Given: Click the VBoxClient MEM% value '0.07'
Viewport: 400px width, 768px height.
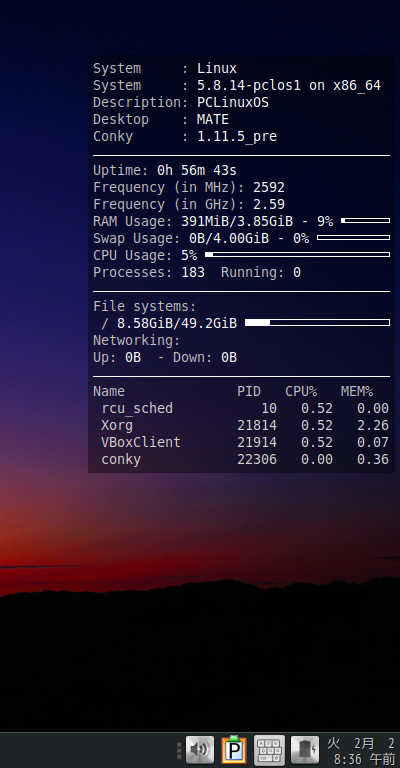Looking at the screenshot, I should [373, 442].
